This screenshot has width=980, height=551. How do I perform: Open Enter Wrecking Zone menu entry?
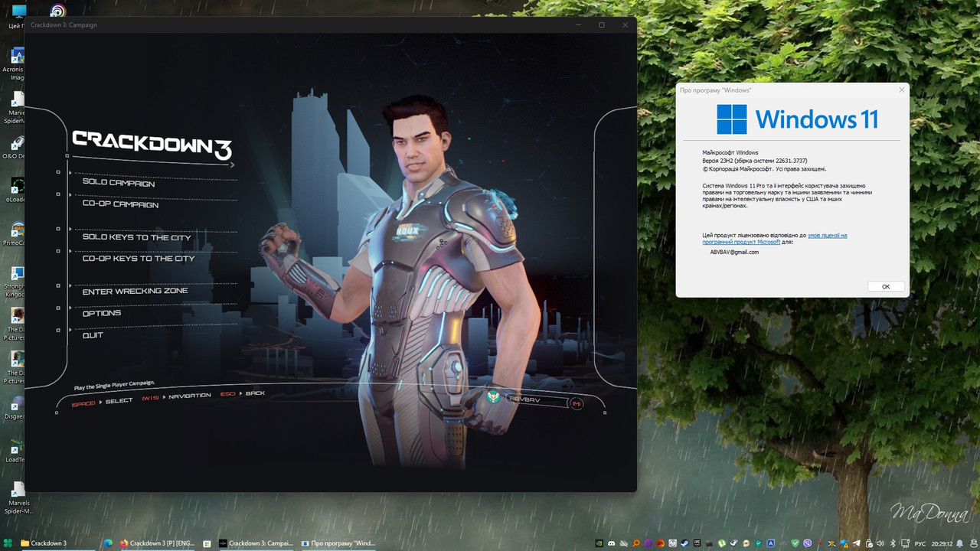135,291
